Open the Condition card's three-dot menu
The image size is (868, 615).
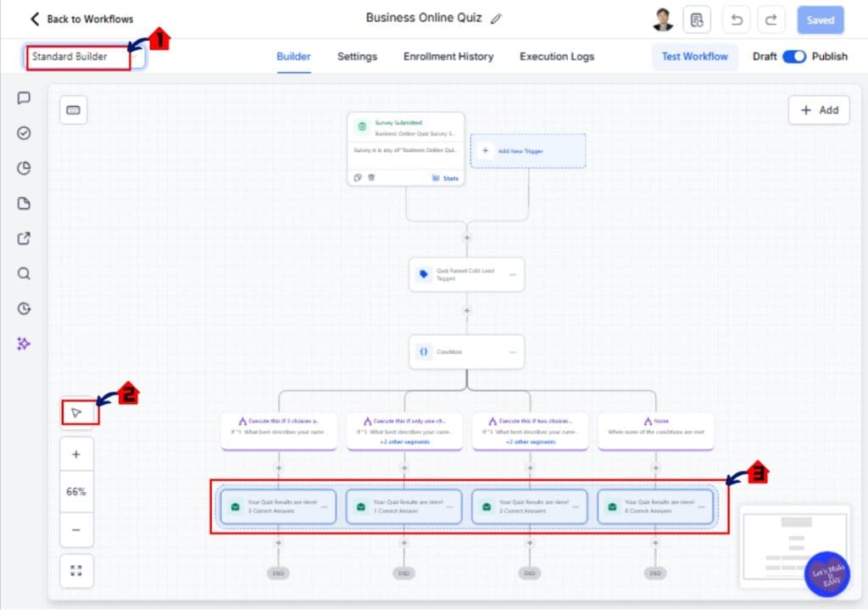pyautogui.click(x=512, y=351)
